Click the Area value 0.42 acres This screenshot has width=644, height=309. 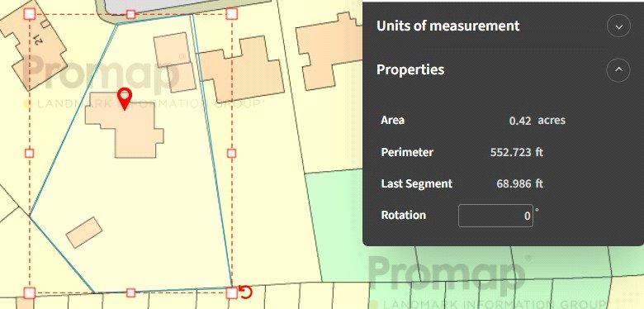537,121
